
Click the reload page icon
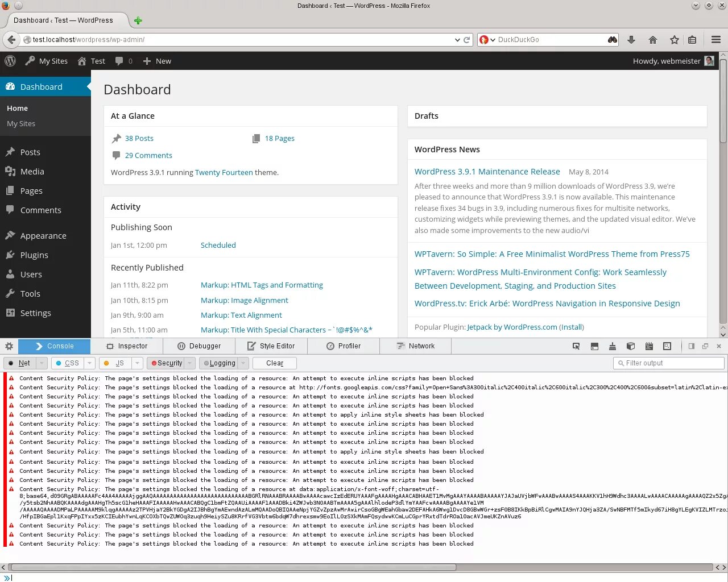[x=467, y=40]
